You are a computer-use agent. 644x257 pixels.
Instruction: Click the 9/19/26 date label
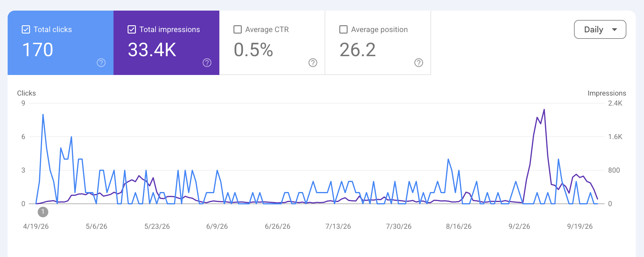pos(580,226)
